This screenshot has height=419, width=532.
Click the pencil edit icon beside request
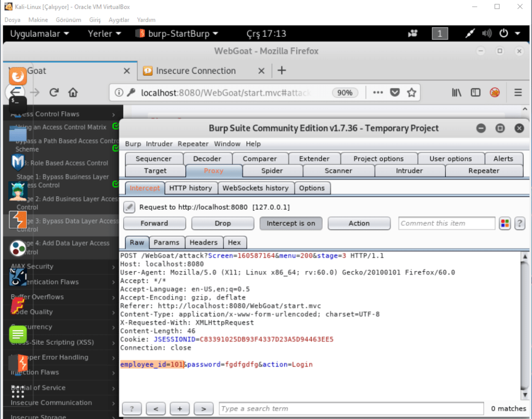click(x=129, y=207)
